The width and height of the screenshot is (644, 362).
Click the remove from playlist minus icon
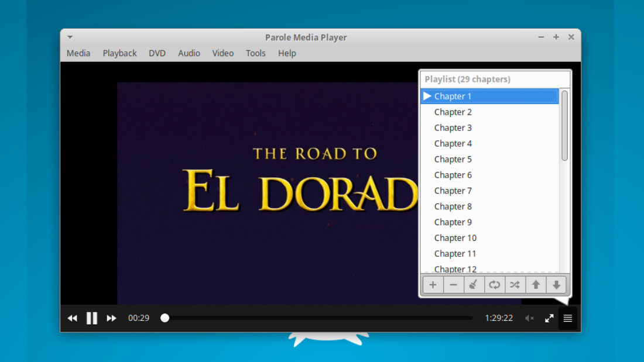pos(453,285)
